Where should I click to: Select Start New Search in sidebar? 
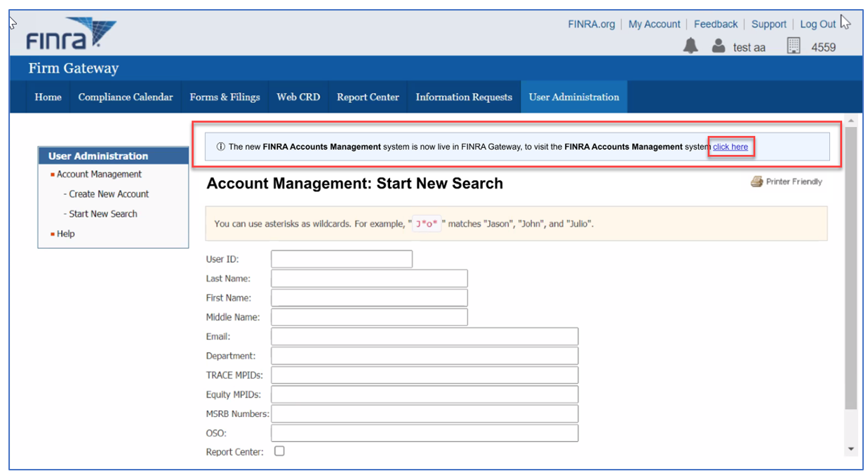(x=103, y=214)
